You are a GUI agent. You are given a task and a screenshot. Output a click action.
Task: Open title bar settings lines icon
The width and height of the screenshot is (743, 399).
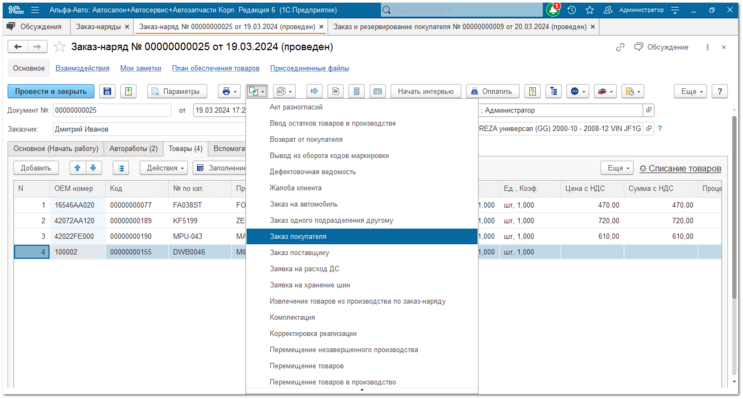(675, 9)
